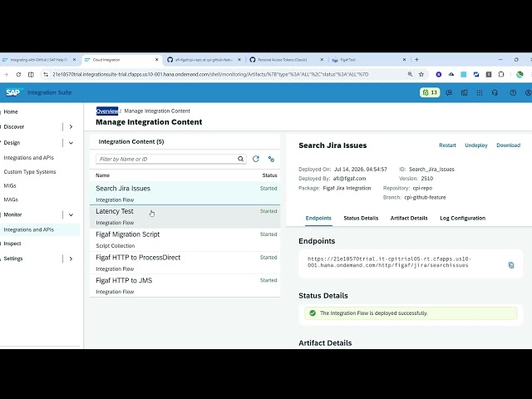This screenshot has height=399, width=532.
Task: Click the Discover navigation label
Action: click(x=14, y=126)
